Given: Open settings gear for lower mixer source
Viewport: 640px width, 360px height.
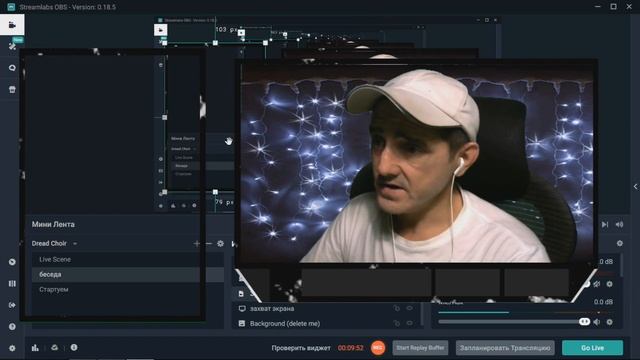Looking at the screenshot, I should tap(609, 322).
